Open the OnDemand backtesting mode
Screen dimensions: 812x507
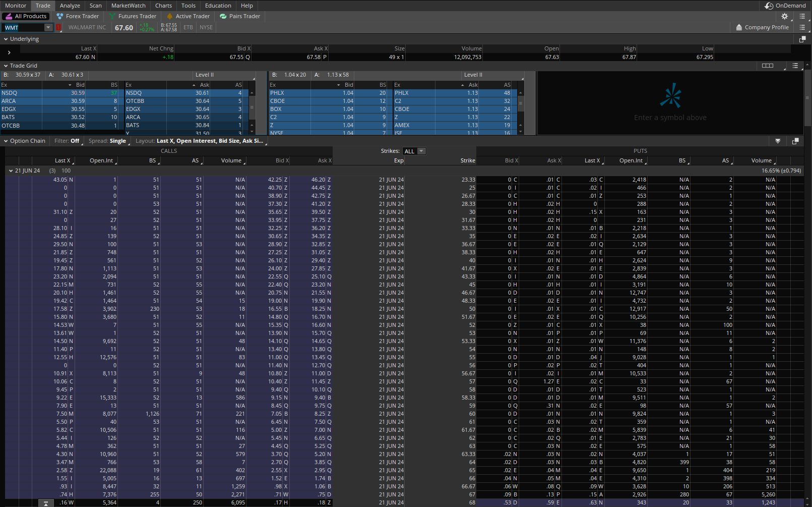(785, 6)
